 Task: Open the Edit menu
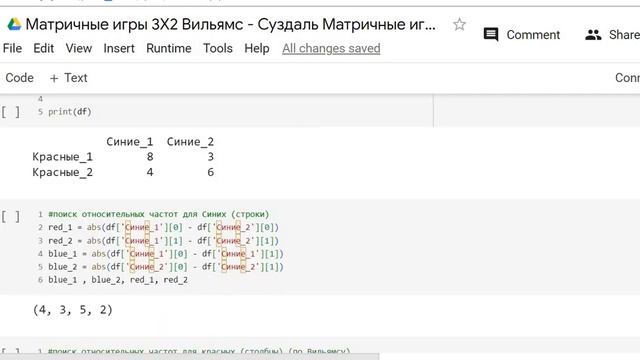click(43, 48)
